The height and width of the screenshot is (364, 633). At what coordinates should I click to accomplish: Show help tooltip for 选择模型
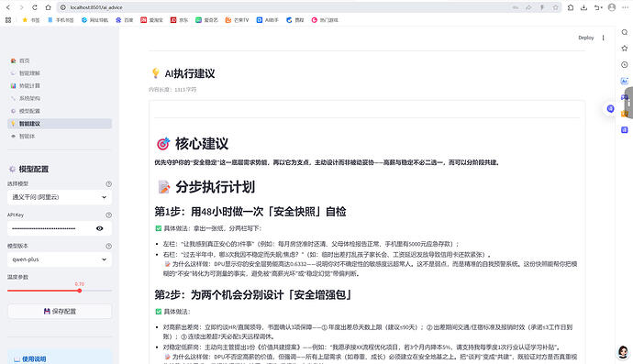[108, 183]
